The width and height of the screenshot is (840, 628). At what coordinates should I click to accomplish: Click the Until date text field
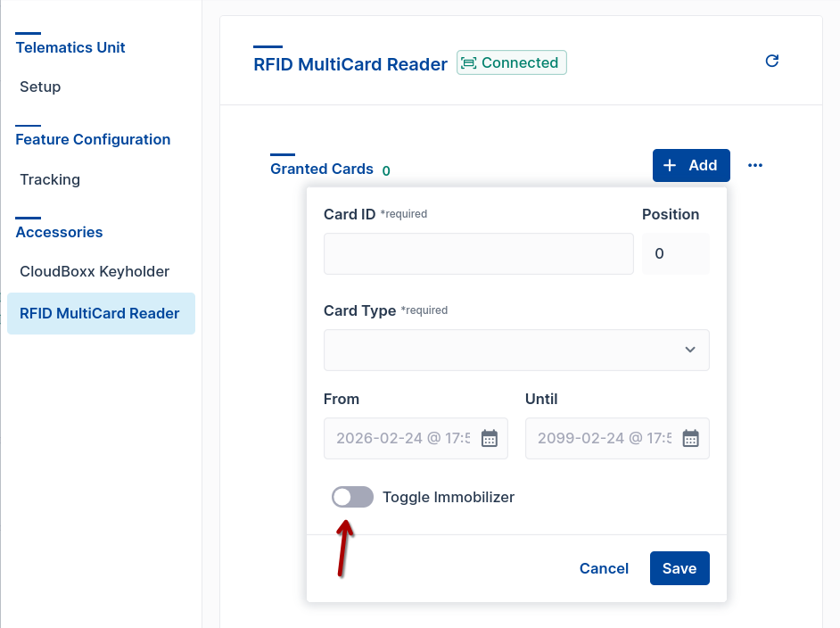tap(605, 438)
